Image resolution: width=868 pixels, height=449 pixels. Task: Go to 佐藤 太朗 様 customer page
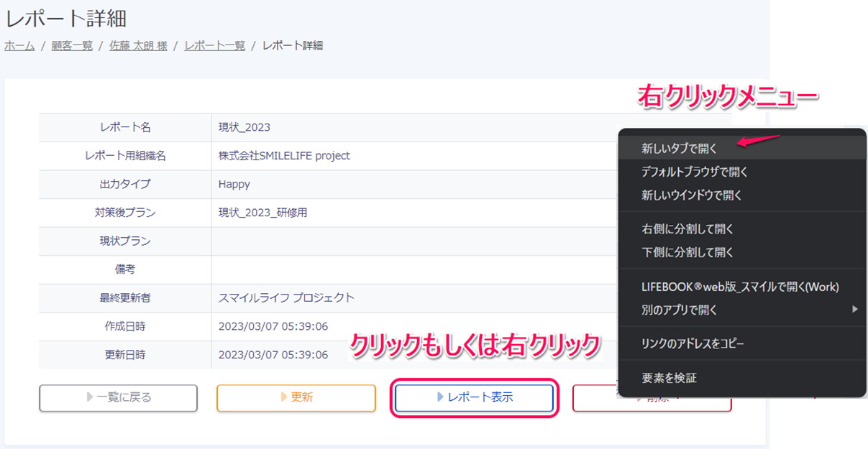click(x=138, y=45)
